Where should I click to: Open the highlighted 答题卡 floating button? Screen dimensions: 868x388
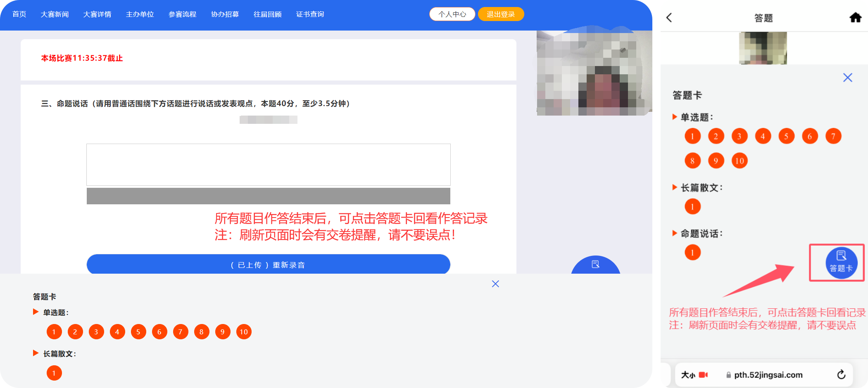click(x=841, y=263)
